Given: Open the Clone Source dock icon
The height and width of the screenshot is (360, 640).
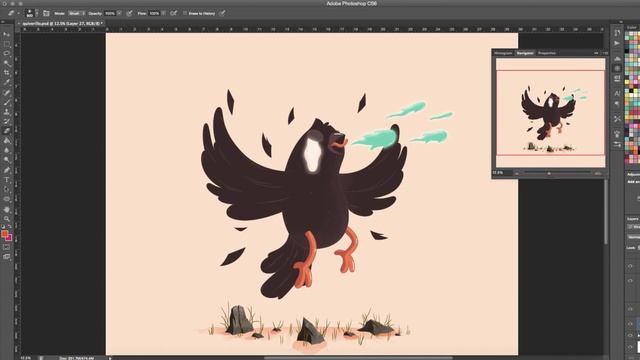Looking at the screenshot, I should 617,134.
